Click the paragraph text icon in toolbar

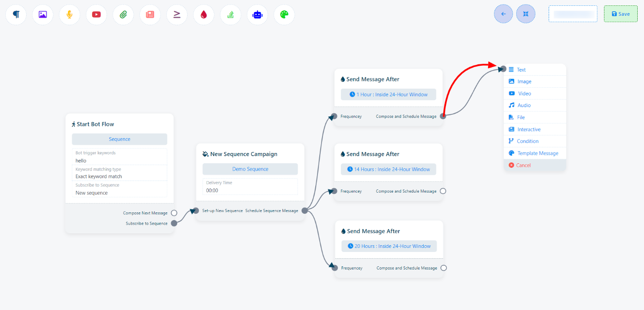(x=16, y=14)
